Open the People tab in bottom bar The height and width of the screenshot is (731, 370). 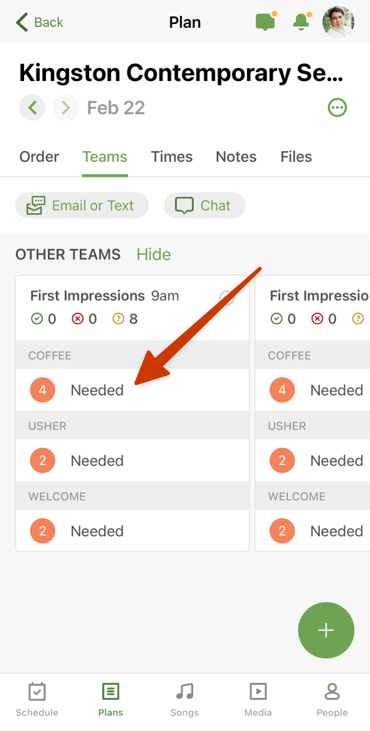332,699
